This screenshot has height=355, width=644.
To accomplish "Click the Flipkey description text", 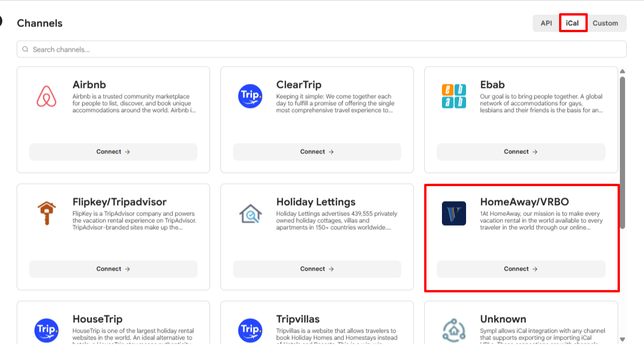I will 134,220.
